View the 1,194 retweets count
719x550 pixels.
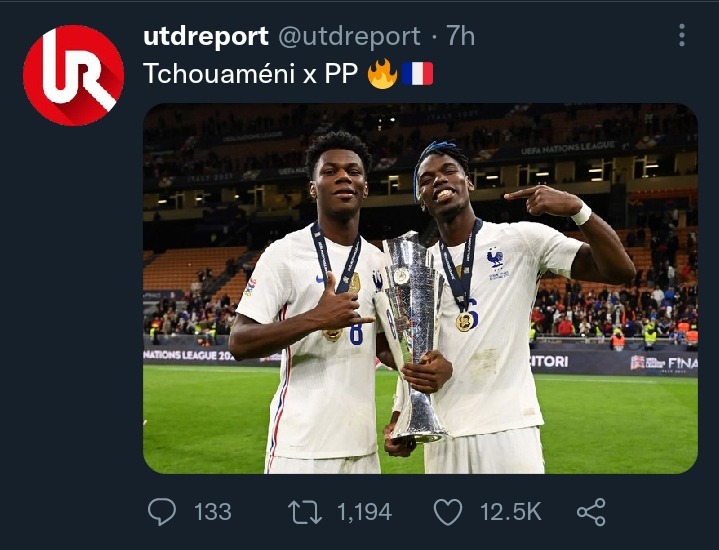(x=365, y=512)
